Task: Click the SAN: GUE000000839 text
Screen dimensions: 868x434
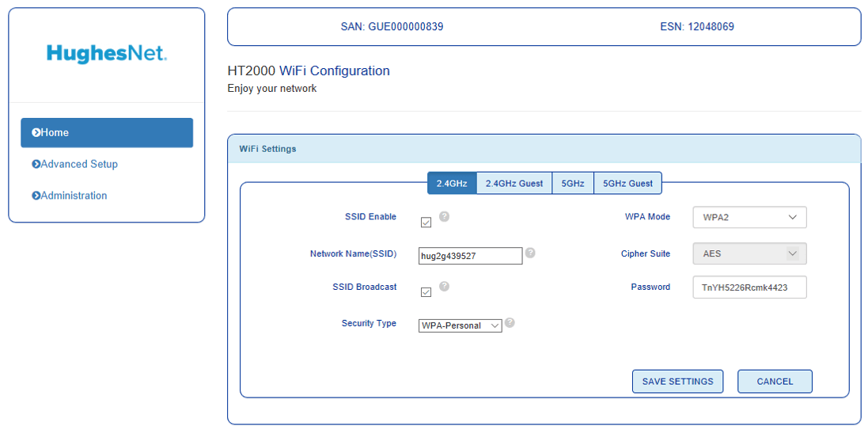Action: (x=392, y=27)
